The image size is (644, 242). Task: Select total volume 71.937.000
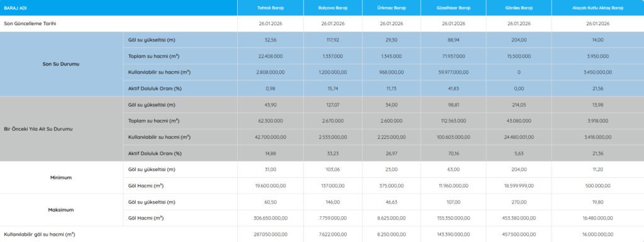[x=453, y=56]
